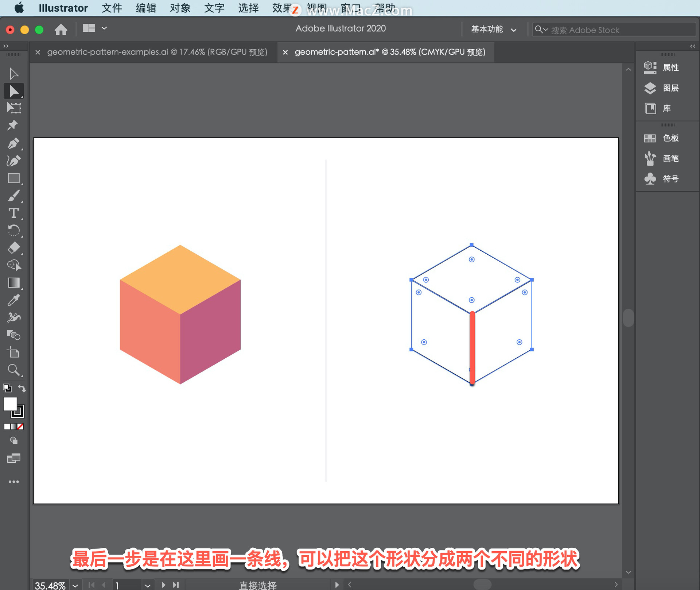
Task: Select the Zoom tool magnifier
Action: click(x=13, y=370)
